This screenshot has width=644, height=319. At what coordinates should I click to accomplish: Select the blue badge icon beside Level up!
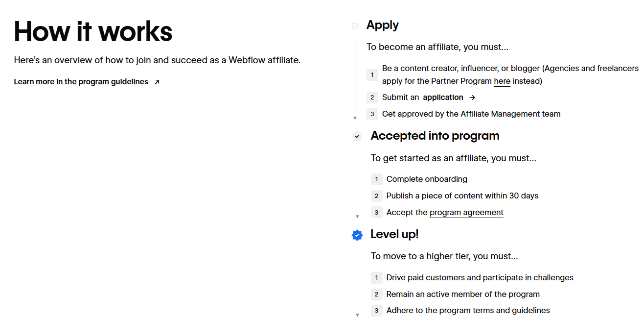[x=357, y=235]
